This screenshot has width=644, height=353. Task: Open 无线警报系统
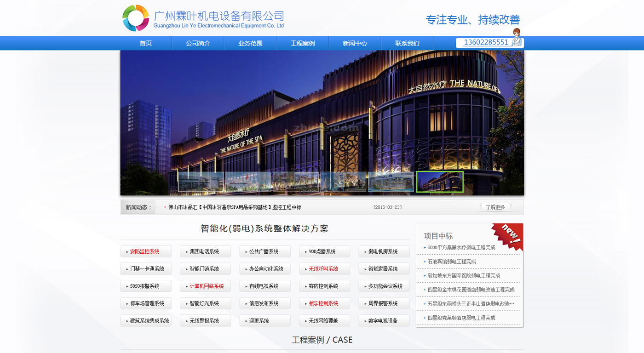click(205, 321)
